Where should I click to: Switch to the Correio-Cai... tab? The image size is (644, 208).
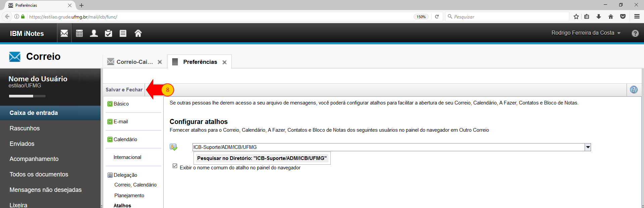pyautogui.click(x=134, y=62)
